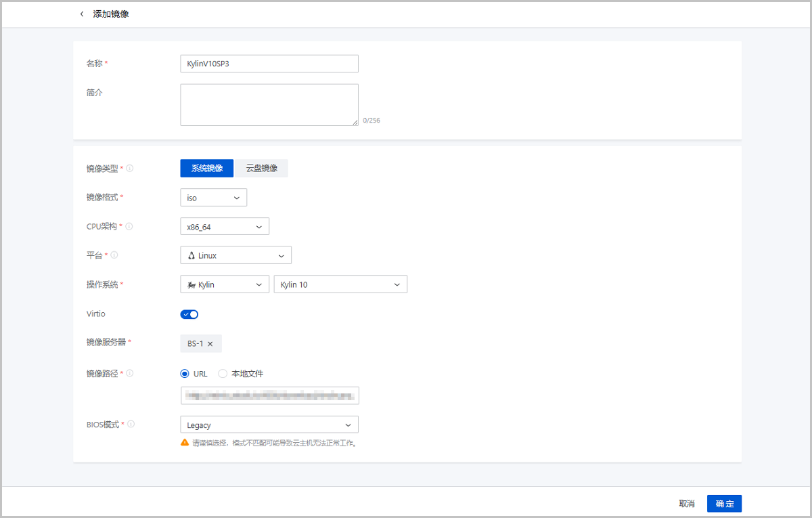Screen dimensions: 812x518
Task: Click the info icon next to 平台
Action: pyautogui.click(x=114, y=255)
